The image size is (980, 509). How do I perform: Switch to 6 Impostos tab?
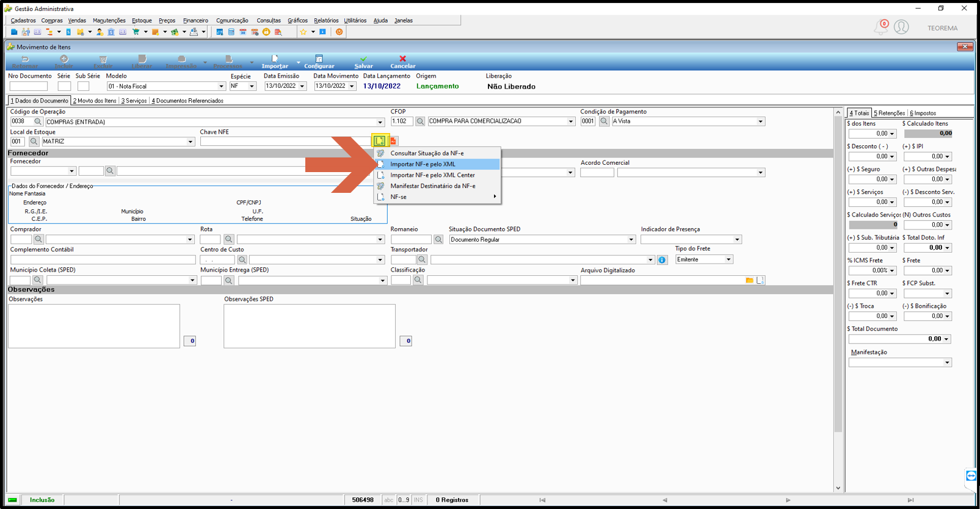923,113
